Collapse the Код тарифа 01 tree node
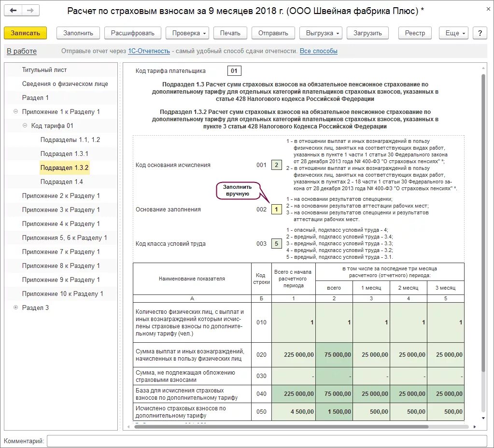 (x=25, y=126)
